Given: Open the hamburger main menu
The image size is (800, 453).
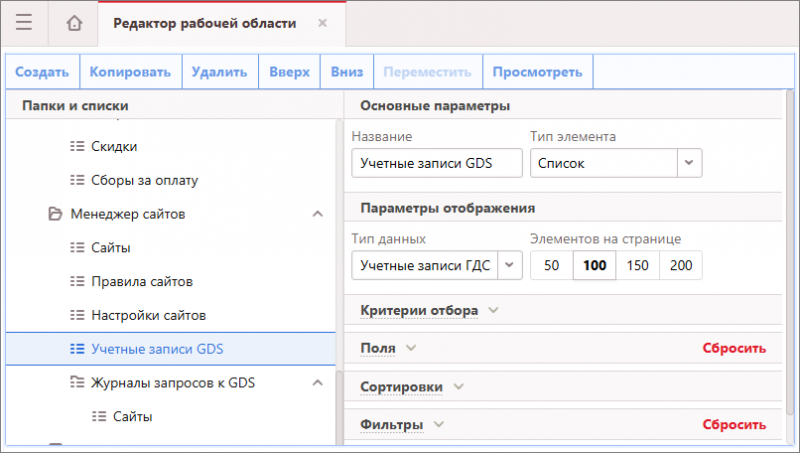Looking at the screenshot, I should (x=24, y=23).
